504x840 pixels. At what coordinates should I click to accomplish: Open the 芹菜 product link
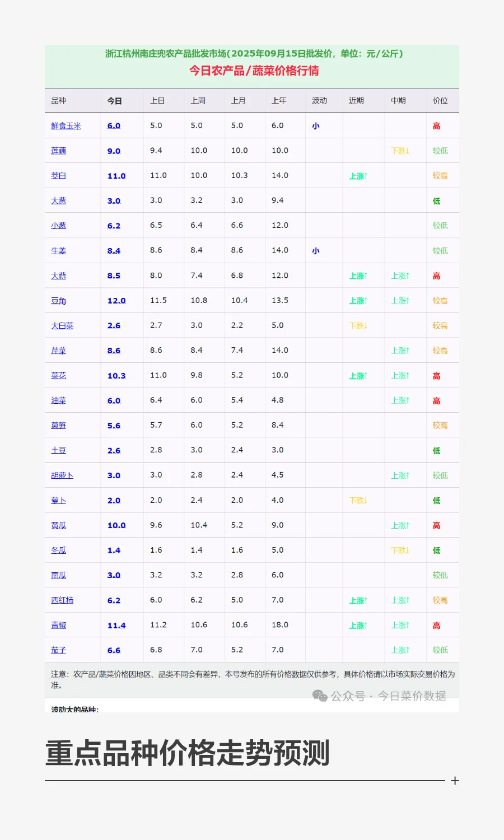pyautogui.click(x=59, y=351)
